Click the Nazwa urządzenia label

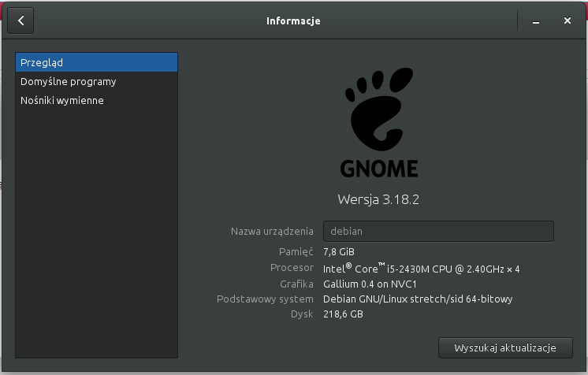point(273,232)
